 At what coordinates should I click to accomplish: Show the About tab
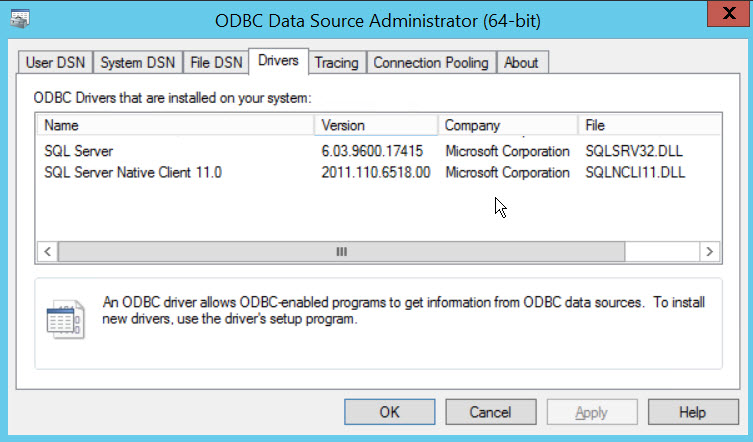[x=522, y=62]
